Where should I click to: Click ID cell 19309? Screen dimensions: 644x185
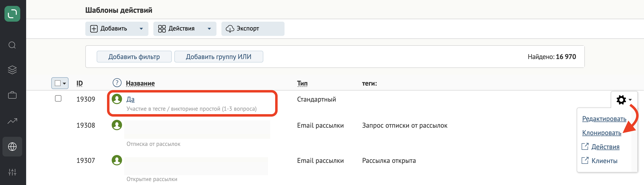86,99
